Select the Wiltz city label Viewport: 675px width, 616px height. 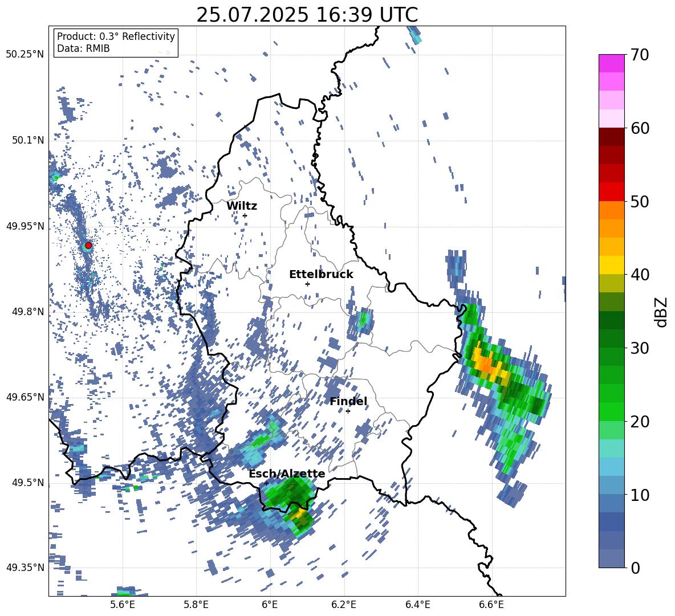click(242, 206)
